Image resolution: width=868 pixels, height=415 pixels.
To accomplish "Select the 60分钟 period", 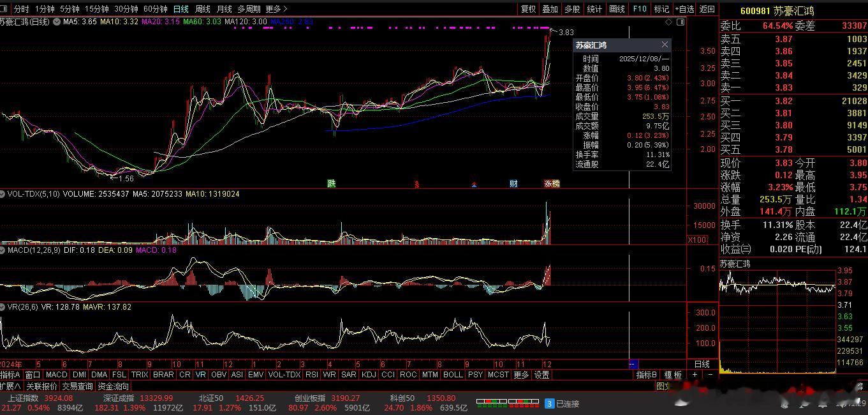I will pyautogui.click(x=156, y=9).
